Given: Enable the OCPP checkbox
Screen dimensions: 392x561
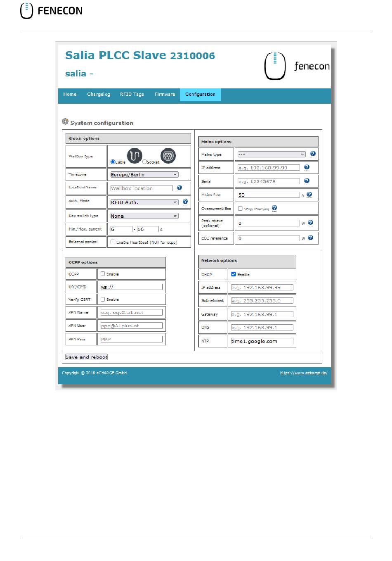Looking at the screenshot, I should (103, 273).
